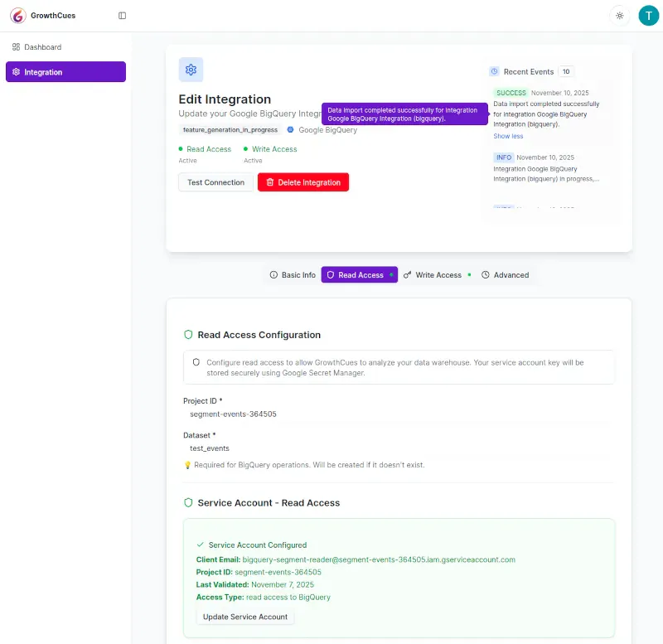Click Show less under the success event
663x644 pixels.
(x=508, y=136)
